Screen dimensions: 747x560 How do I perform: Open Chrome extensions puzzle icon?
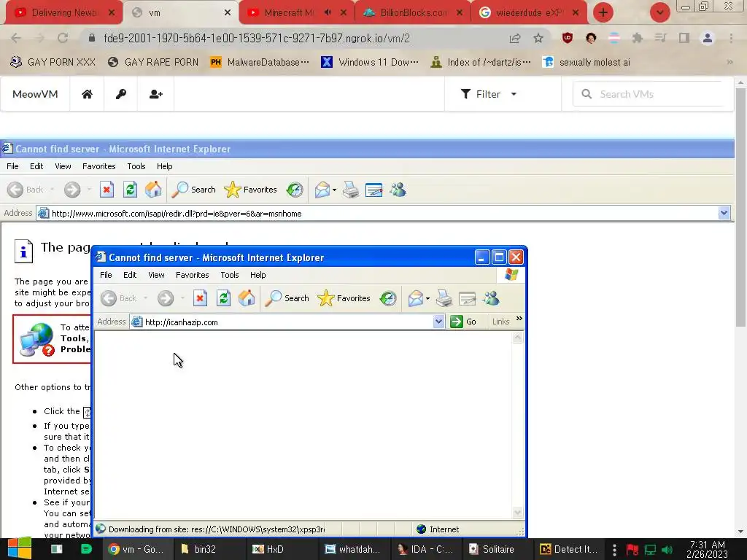637,38
